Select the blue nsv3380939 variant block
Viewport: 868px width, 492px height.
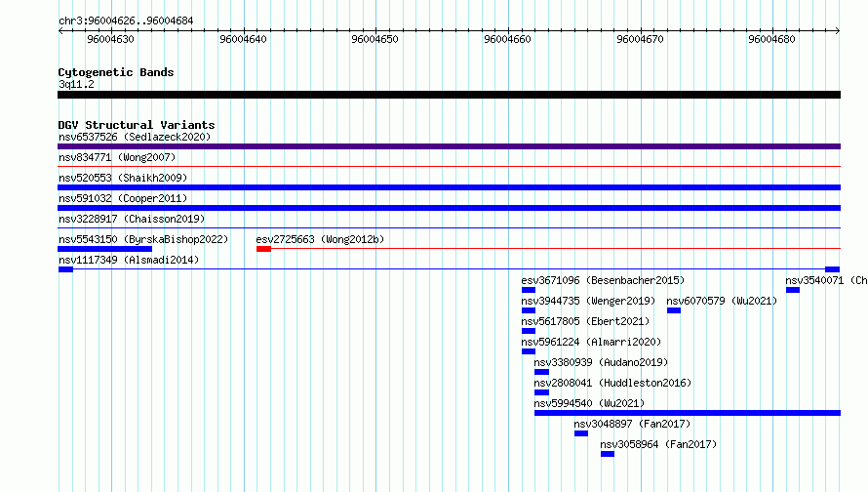click(x=542, y=372)
